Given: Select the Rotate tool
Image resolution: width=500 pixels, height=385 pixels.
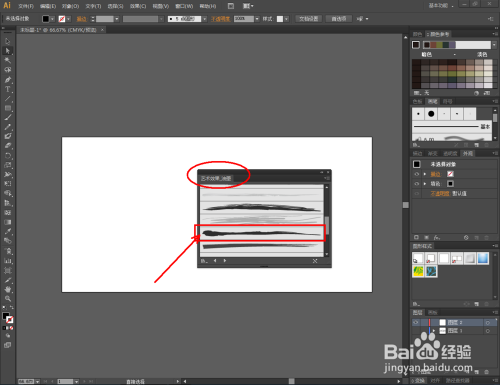Looking at the screenshot, I should click(7, 155).
